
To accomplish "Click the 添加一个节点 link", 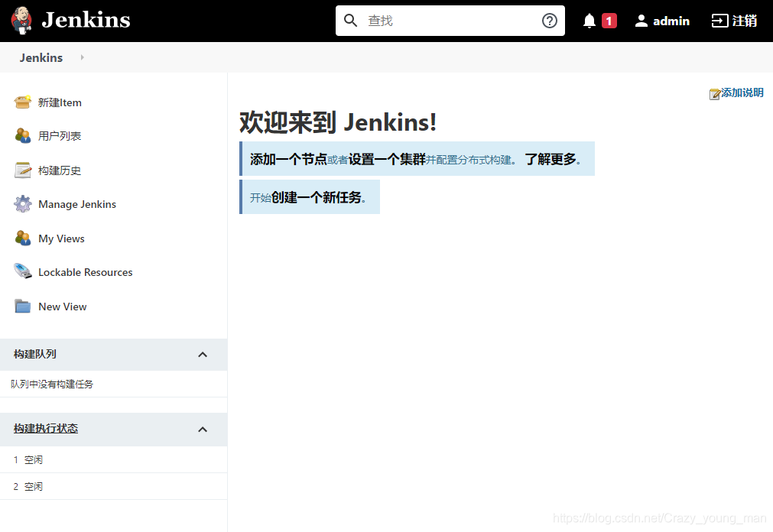I will (x=288, y=159).
